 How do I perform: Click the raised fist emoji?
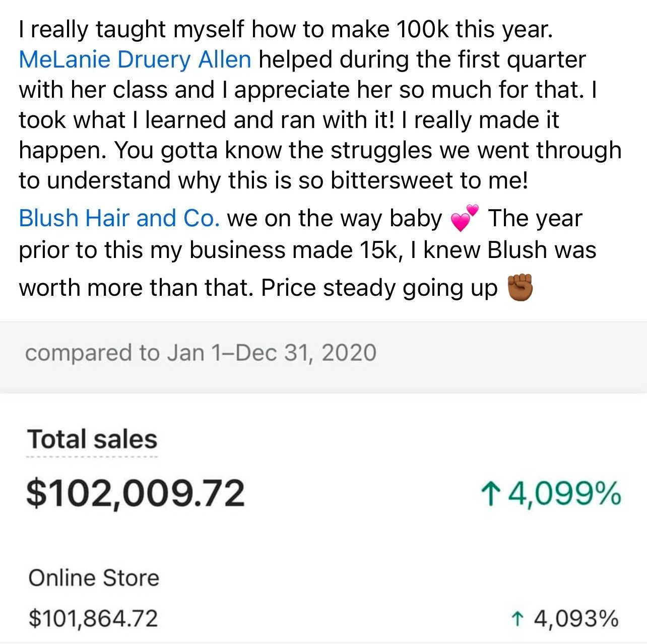(x=520, y=287)
